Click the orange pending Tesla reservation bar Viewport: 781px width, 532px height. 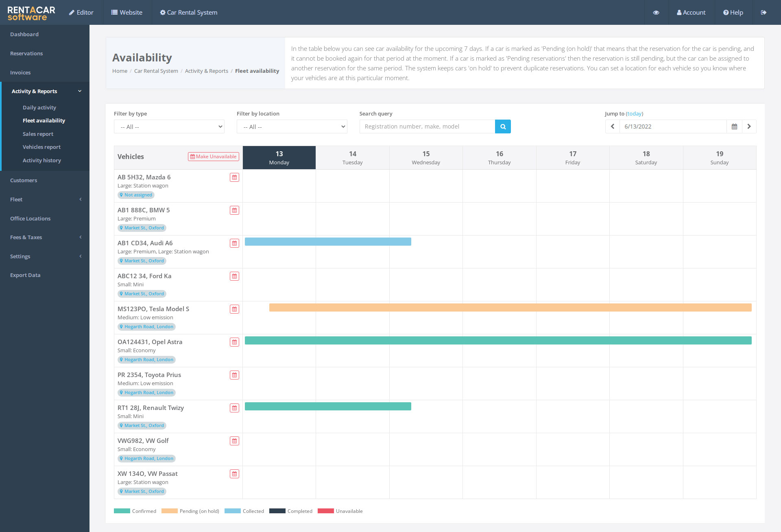[x=510, y=307]
